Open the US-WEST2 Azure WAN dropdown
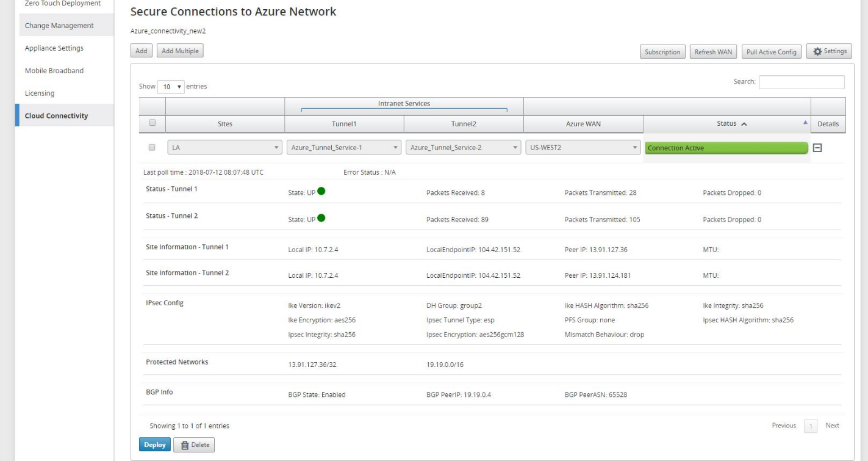Image resolution: width=868 pixels, height=461 pixels. [583, 148]
